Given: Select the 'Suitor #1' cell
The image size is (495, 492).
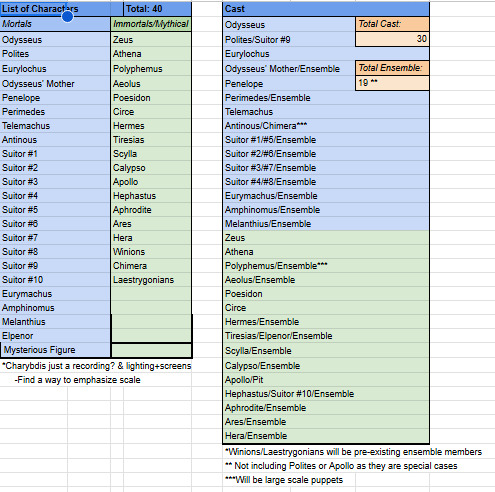Looking at the screenshot, I should (55, 154).
